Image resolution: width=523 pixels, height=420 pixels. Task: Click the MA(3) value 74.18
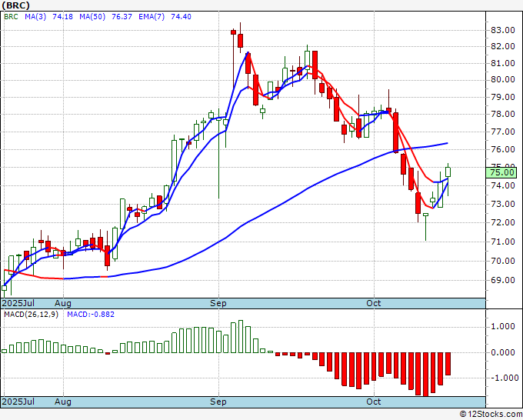pos(63,17)
